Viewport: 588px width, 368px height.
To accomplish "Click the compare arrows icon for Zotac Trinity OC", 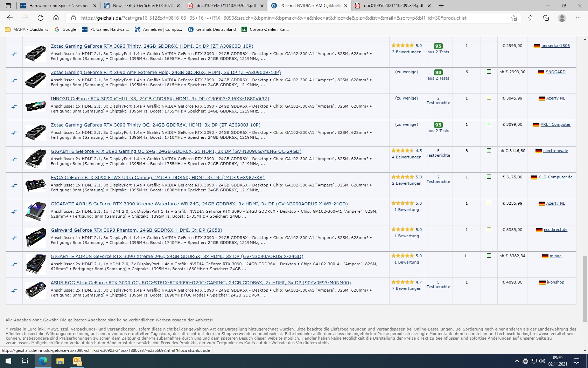I will [x=14, y=133].
